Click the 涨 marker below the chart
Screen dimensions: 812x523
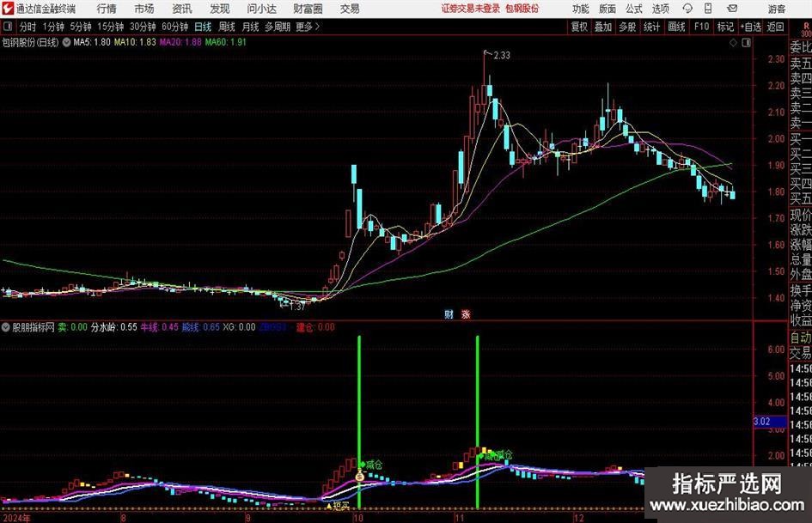[466, 314]
